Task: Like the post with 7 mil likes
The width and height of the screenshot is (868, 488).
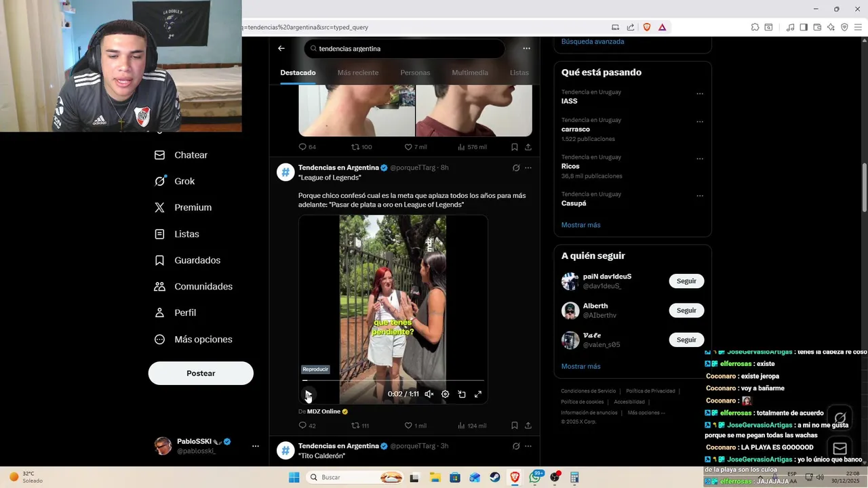Action: [x=416, y=147]
